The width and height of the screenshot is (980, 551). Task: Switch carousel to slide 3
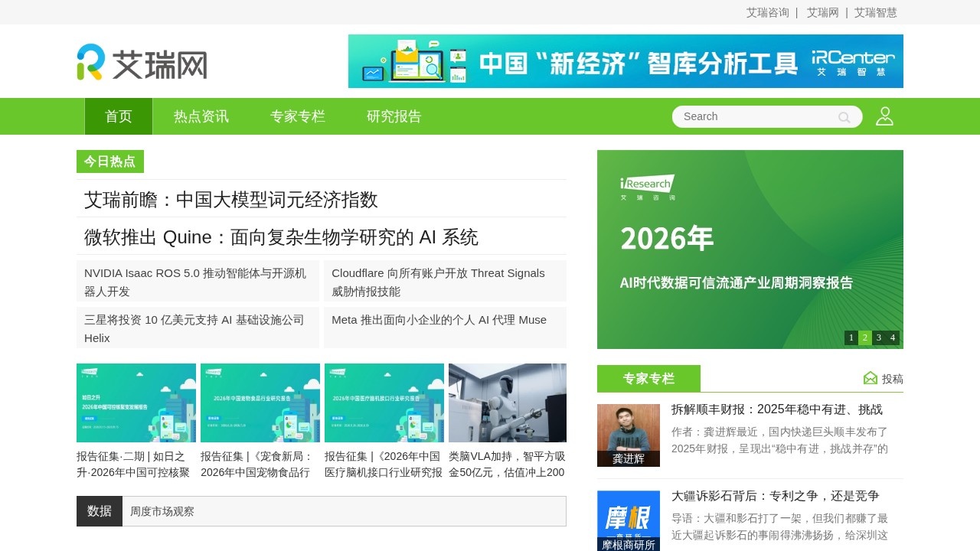pyautogui.click(x=879, y=337)
